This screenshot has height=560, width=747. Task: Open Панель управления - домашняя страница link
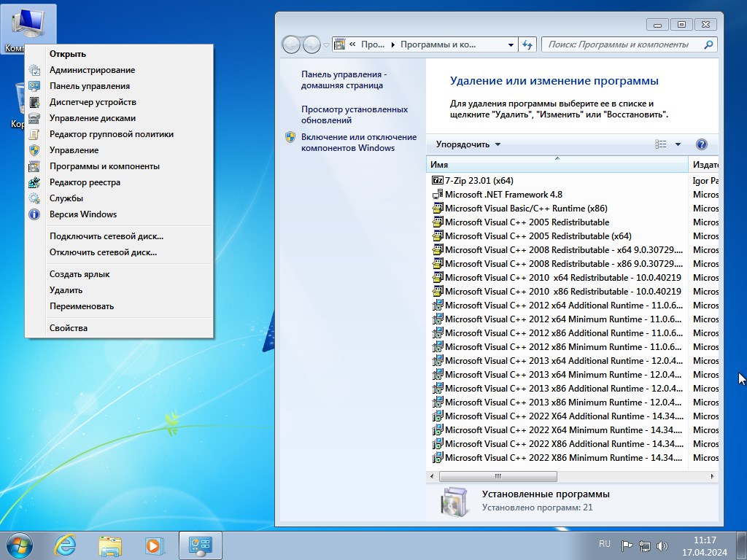344,80
